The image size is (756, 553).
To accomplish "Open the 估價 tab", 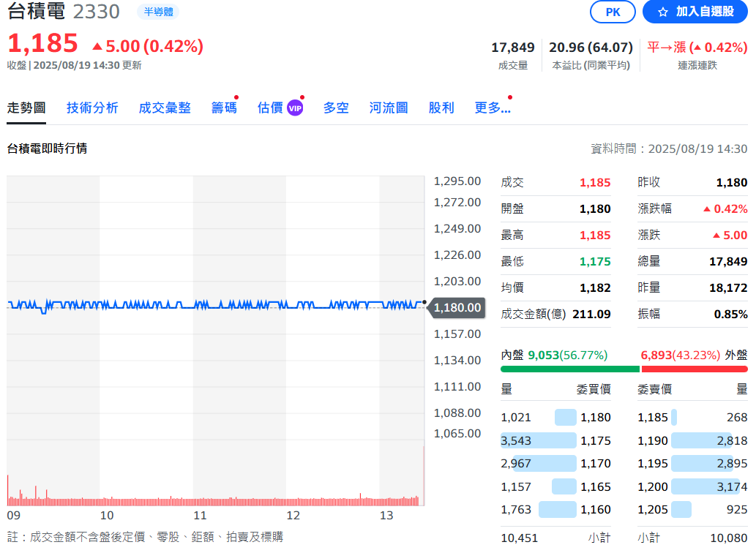I will 270,108.
